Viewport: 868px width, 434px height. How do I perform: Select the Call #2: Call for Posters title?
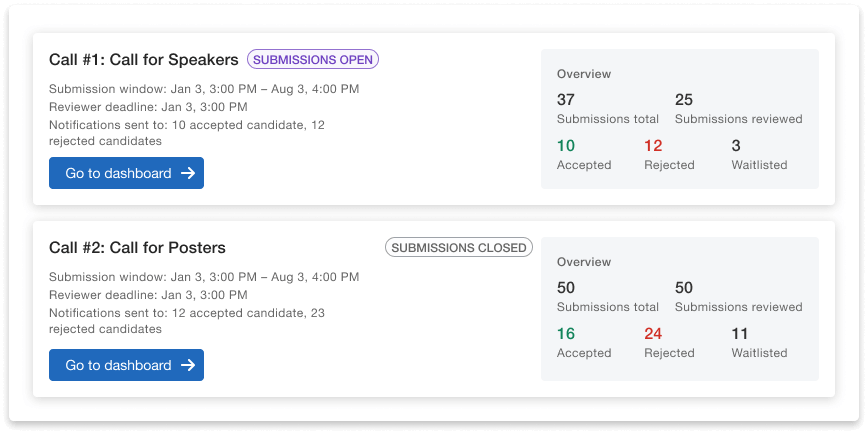click(137, 248)
